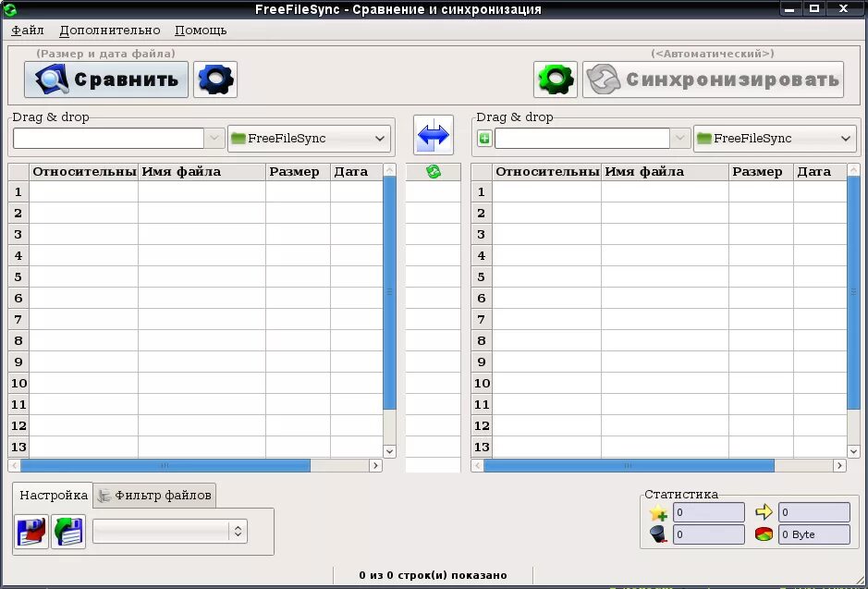Swap sides with blue double arrow
Viewport: 868px width, 589px height.
coord(434,135)
